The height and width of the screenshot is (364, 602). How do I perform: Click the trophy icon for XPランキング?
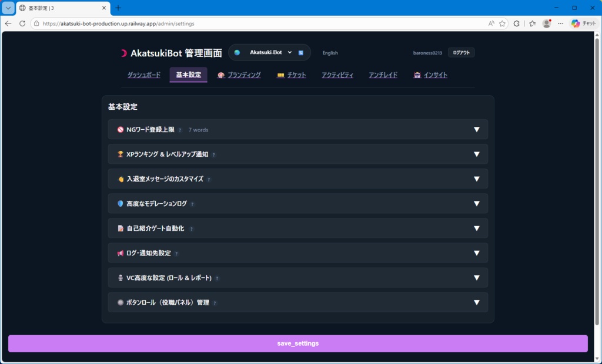pos(121,154)
